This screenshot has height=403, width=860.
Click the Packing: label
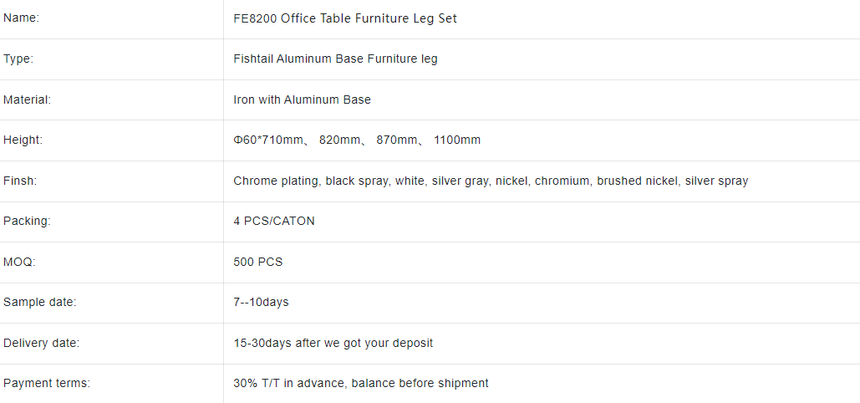26,221
